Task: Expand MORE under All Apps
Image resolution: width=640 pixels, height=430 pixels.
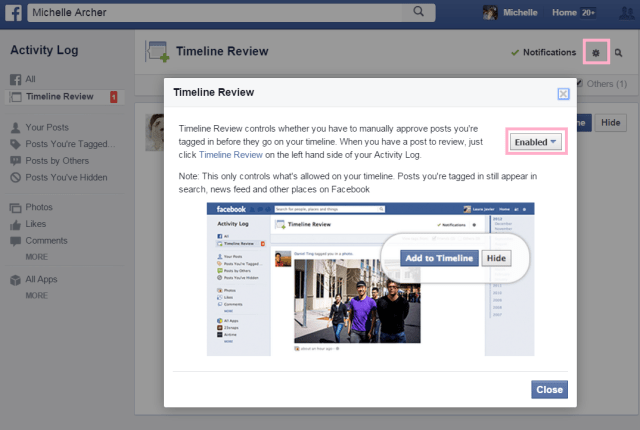Action: click(37, 296)
